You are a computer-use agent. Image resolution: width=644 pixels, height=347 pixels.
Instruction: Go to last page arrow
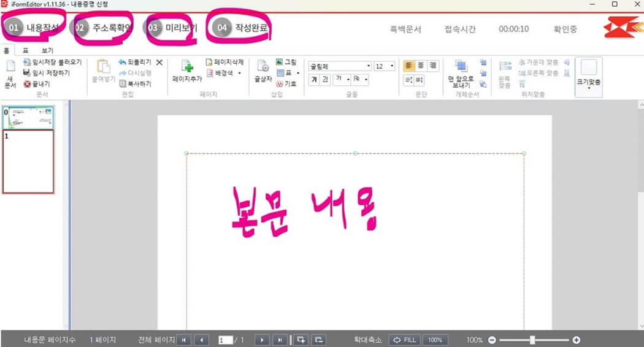pos(280,340)
